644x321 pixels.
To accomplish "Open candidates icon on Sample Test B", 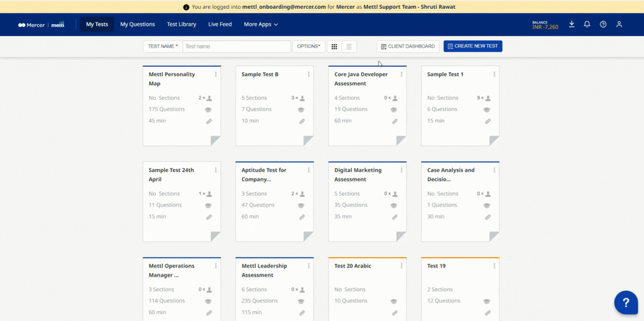I will point(302,98).
